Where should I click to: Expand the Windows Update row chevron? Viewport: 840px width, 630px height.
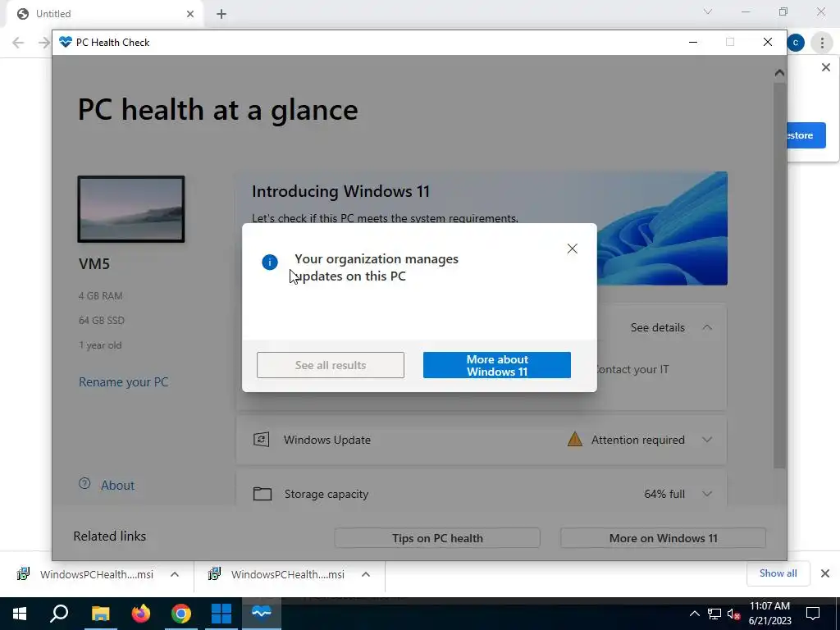pyautogui.click(x=707, y=440)
